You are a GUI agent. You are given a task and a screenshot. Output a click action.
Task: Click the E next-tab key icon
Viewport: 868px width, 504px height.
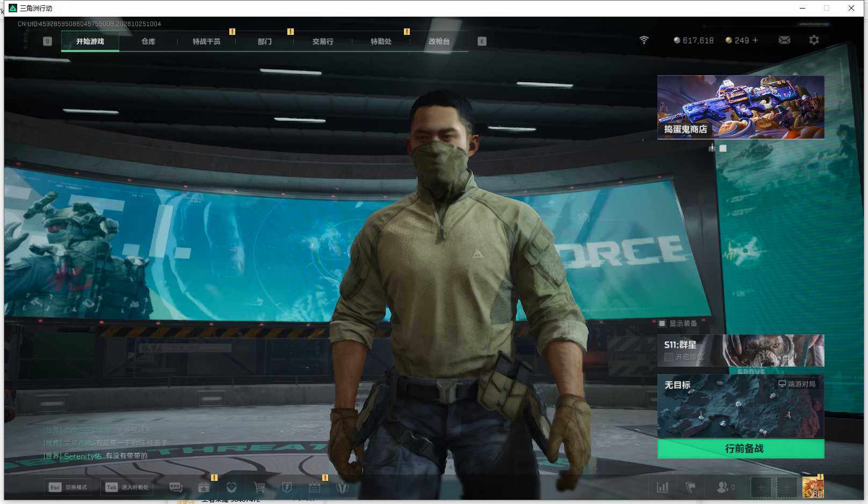(x=482, y=41)
